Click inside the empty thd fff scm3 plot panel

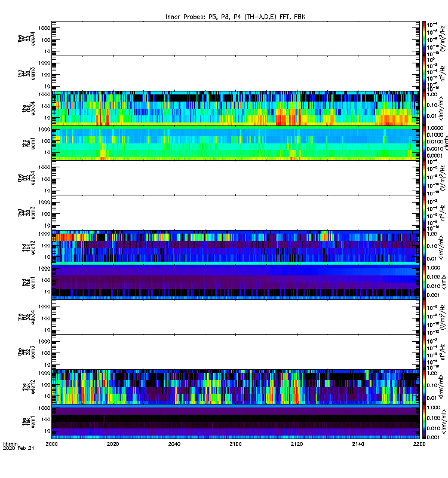(x=235, y=213)
